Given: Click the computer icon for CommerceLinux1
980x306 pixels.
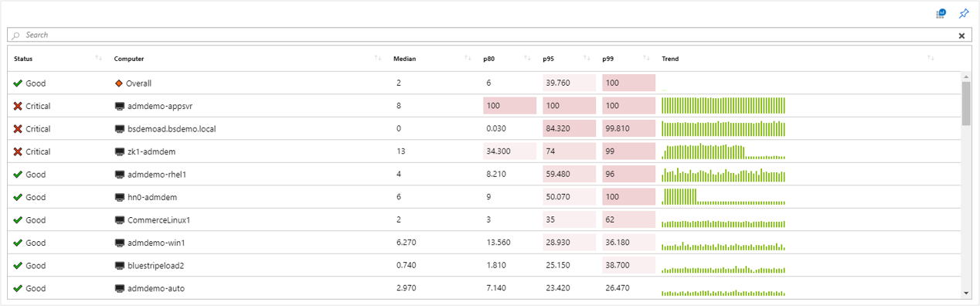Looking at the screenshot, I should click(x=120, y=220).
